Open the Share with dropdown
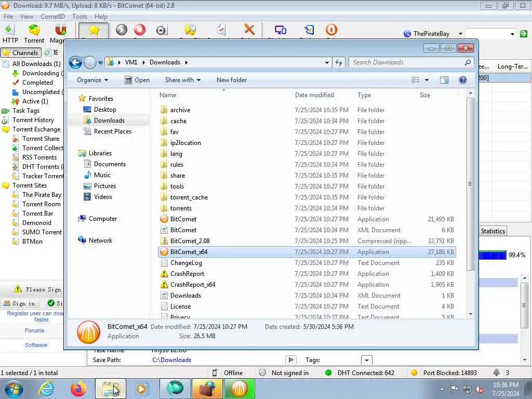Viewport: 532px width, 399px height. click(182, 80)
